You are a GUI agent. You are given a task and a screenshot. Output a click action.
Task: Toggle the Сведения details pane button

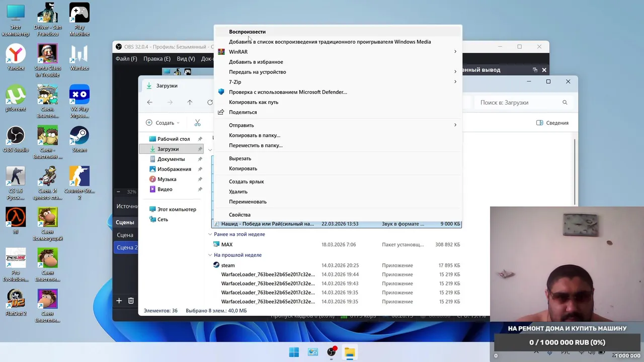(x=552, y=123)
